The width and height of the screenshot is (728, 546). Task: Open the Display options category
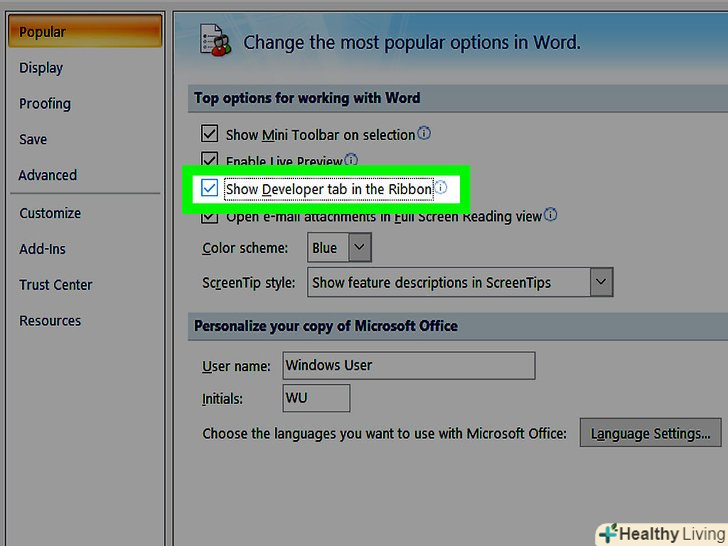41,68
